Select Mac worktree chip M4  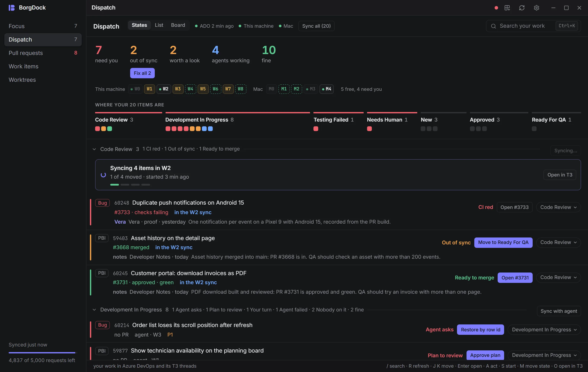click(326, 89)
